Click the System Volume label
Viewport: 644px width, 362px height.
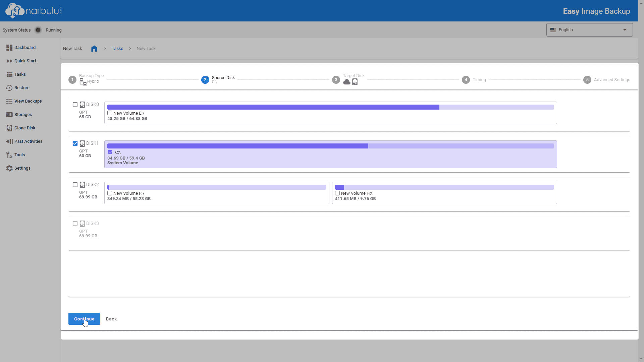pos(123,163)
